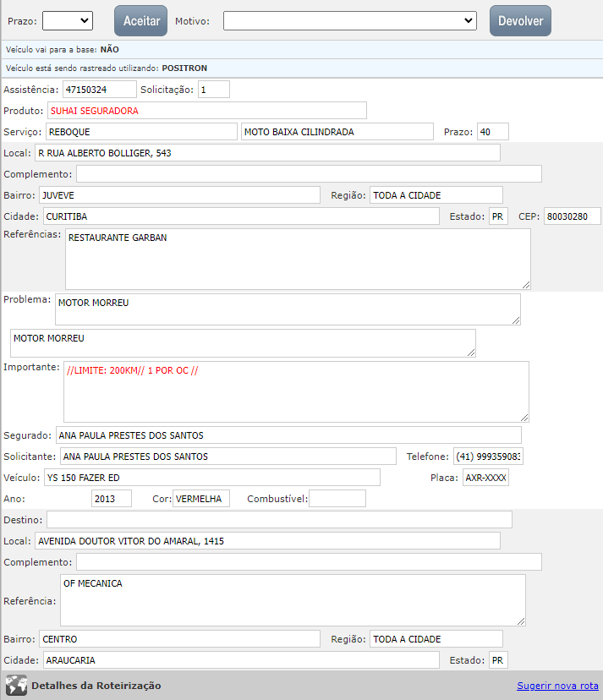This screenshot has width=603, height=700.
Task: Click the globe icon beside Detalhes da Roteirização
Action: pos(16,685)
